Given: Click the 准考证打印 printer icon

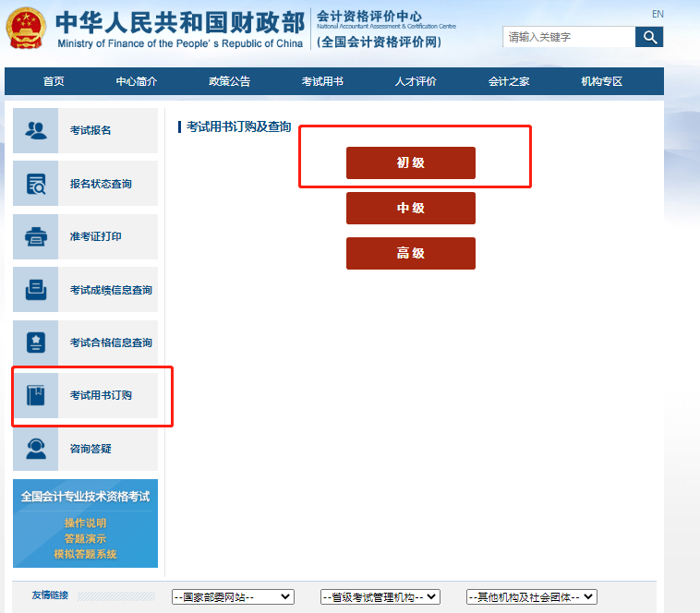Looking at the screenshot, I should (x=36, y=236).
